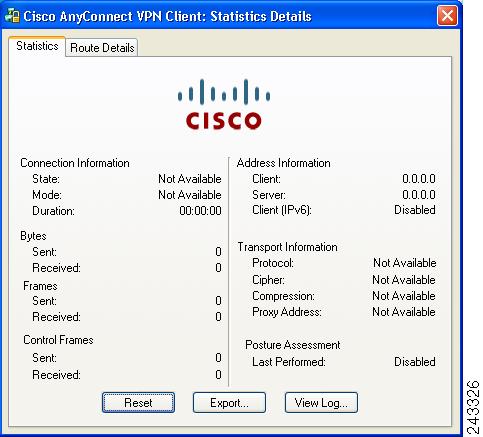Click the Cisco logo image
Screen dimensions: 483x437
tap(224, 105)
